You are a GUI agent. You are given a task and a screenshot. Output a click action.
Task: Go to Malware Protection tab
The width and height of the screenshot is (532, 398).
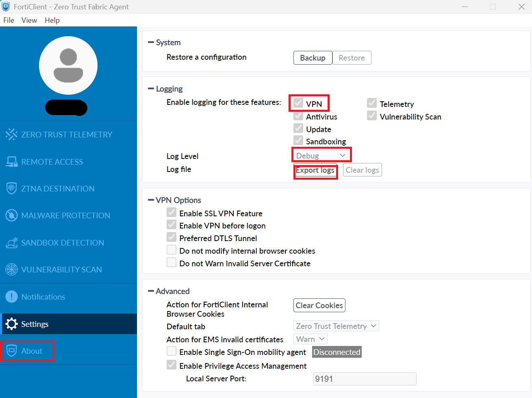click(68, 215)
